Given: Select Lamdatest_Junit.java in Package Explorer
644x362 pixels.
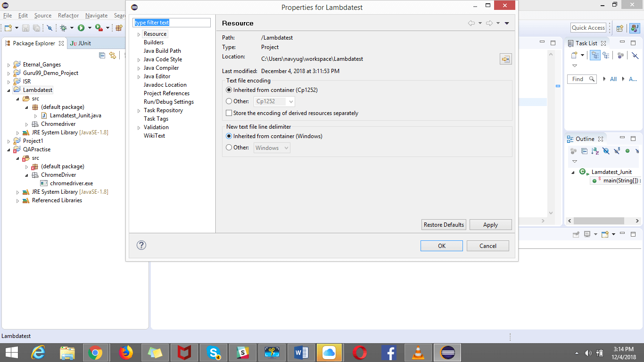Looking at the screenshot, I should click(x=75, y=115).
